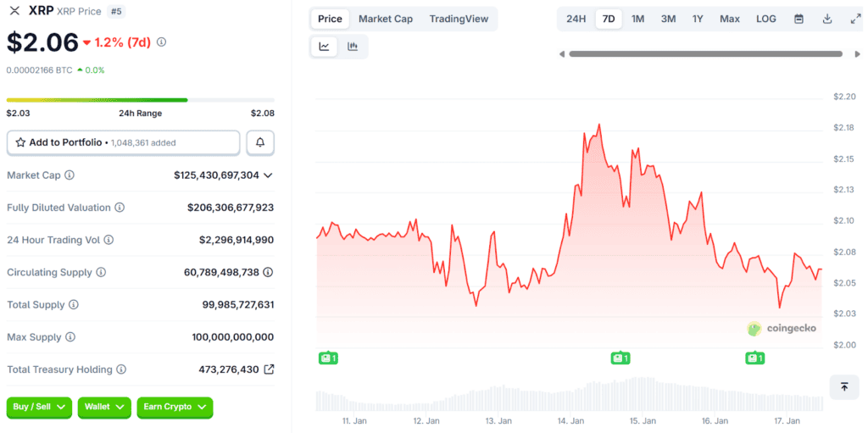The image size is (868, 433).
Task: Toggle LOG scale on chart
Action: pyautogui.click(x=765, y=19)
